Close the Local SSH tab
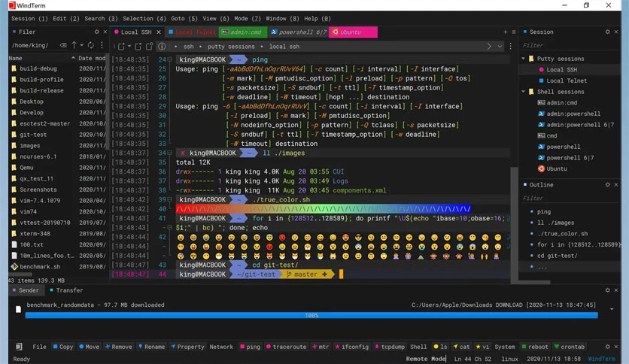Screen dimensions: 629x364 tap(159, 32)
